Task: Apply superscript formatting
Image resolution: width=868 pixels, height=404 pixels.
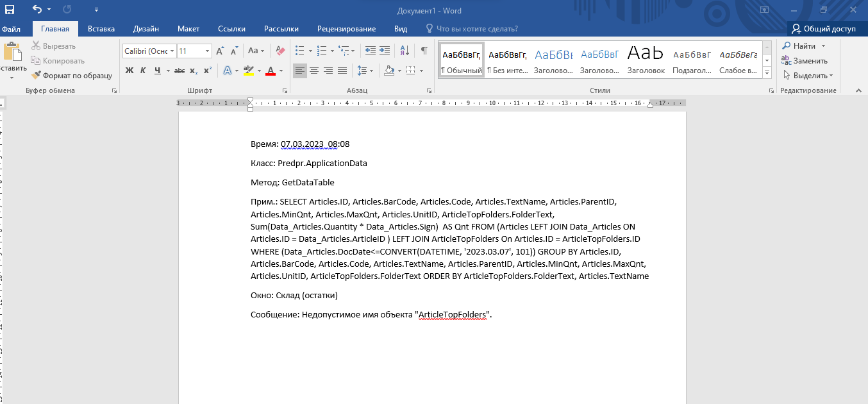Action: click(x=207, y=71)
